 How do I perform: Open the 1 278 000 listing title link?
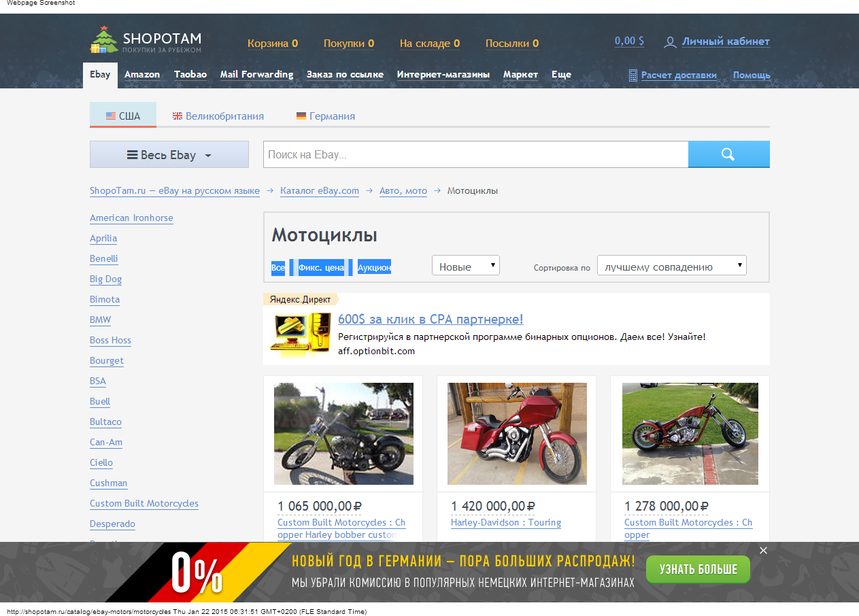point(688,529)
